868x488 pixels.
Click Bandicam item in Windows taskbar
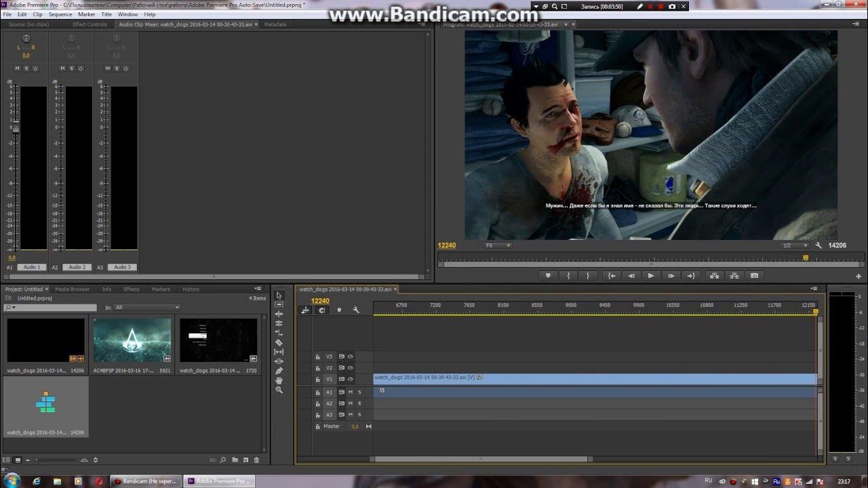click(145, 481)
